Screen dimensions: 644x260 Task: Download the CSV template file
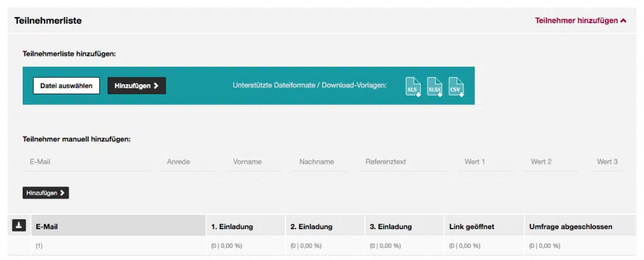pos(456,87)
